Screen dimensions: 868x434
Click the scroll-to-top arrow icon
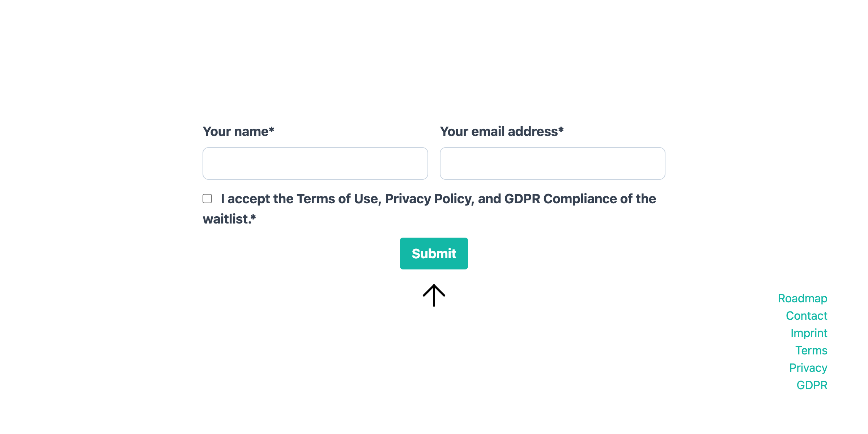[x=434, y=295]
